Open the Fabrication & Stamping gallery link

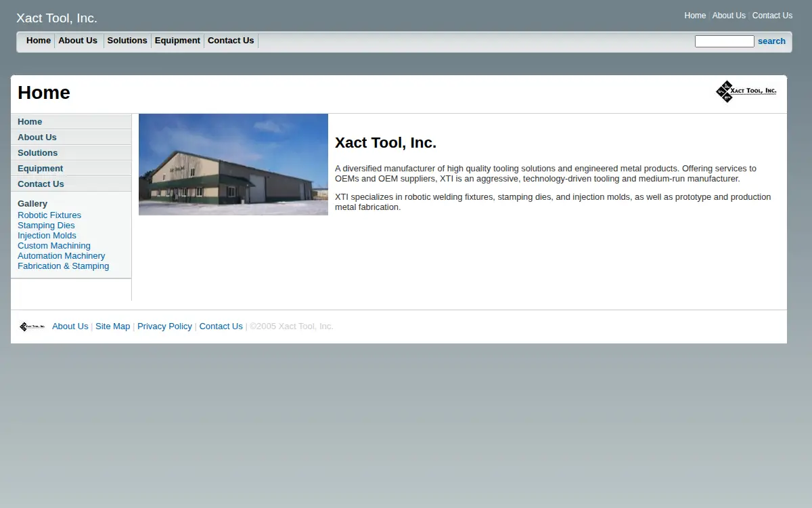63,266
